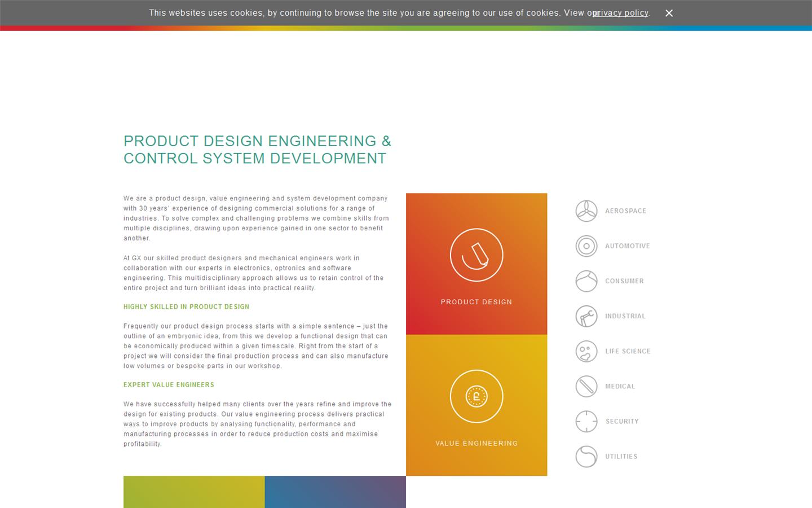Screen dimensions: 812x508
Task: Click the Utilities pipe icon
Action: (x=586, y=456)
